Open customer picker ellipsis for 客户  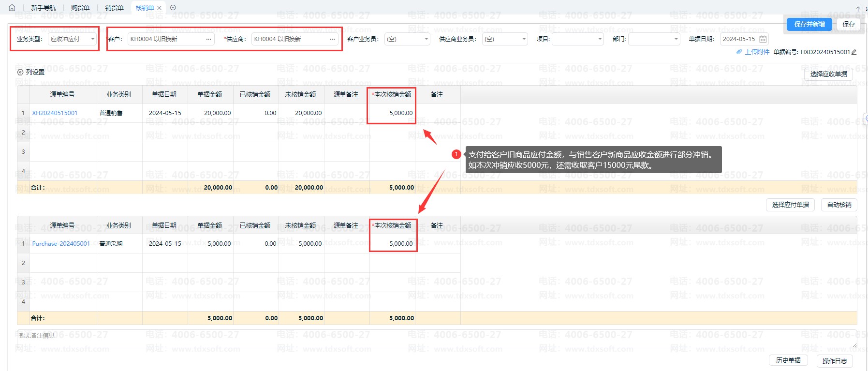pyautogui.click(x=208, y=39)
